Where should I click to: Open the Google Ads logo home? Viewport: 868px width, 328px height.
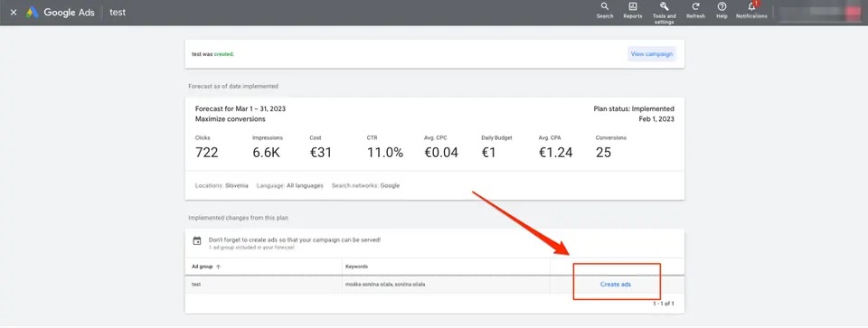61,12
